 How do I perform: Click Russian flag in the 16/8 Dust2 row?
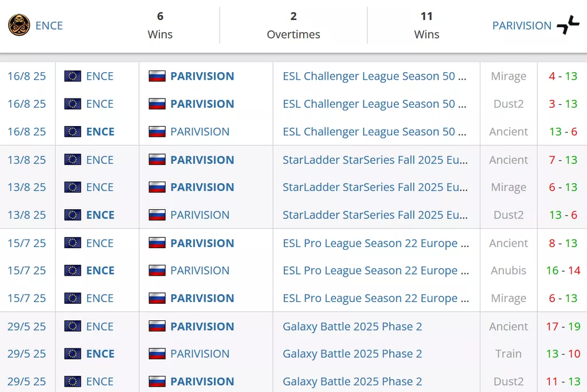(x=157, y=104)
